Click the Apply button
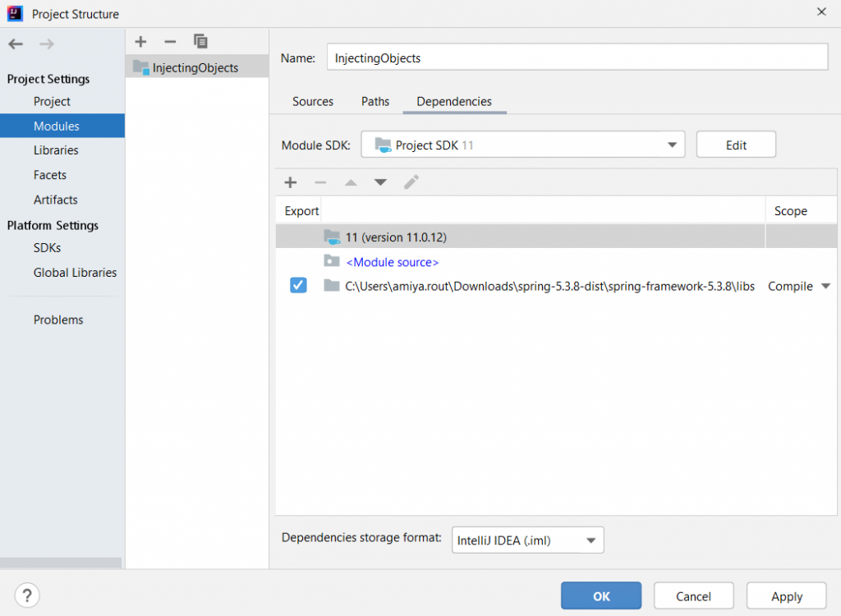Viewport: 841px width, 616px height. click(x=786, y=595)
